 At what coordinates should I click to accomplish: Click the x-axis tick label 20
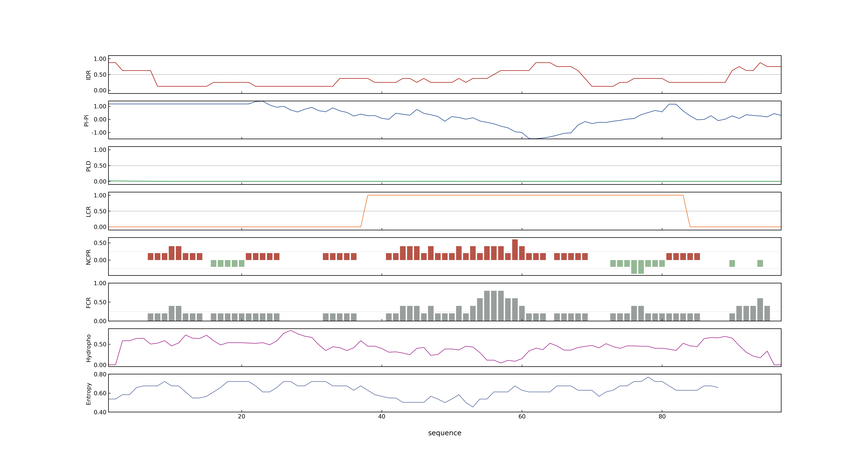click(242, 416)
